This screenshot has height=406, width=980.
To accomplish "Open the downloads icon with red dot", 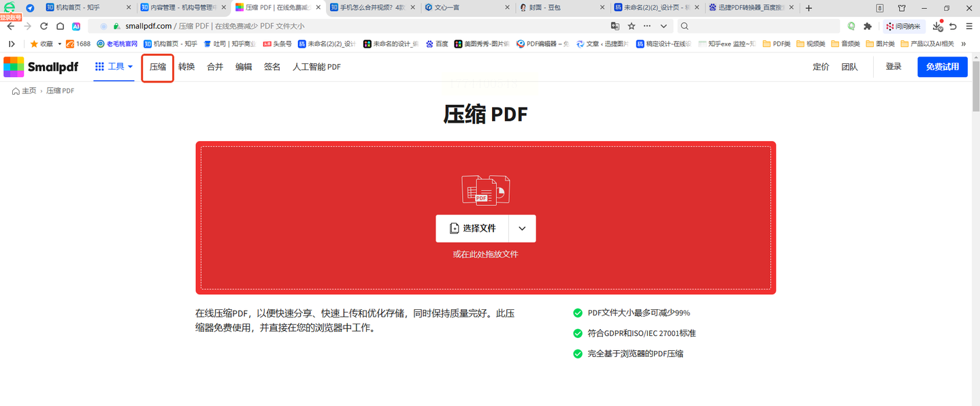I will pyautogui.click(x=937, y=26).
